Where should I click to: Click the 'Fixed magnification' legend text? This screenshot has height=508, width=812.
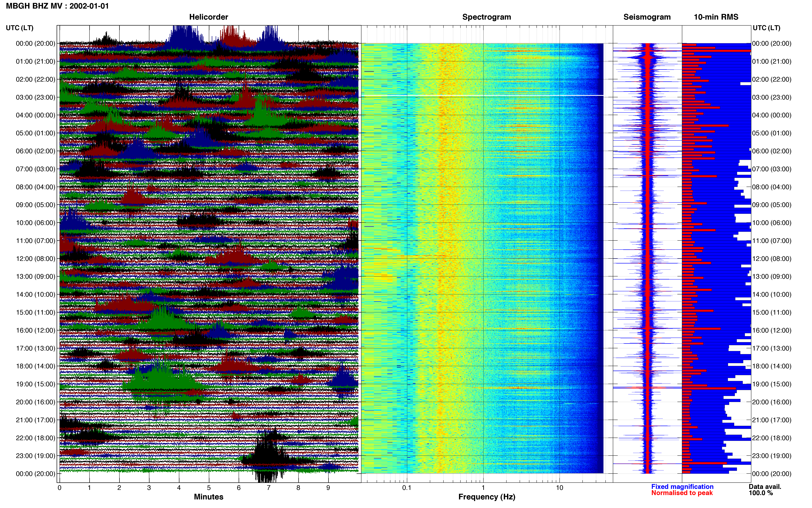point(682,486)
